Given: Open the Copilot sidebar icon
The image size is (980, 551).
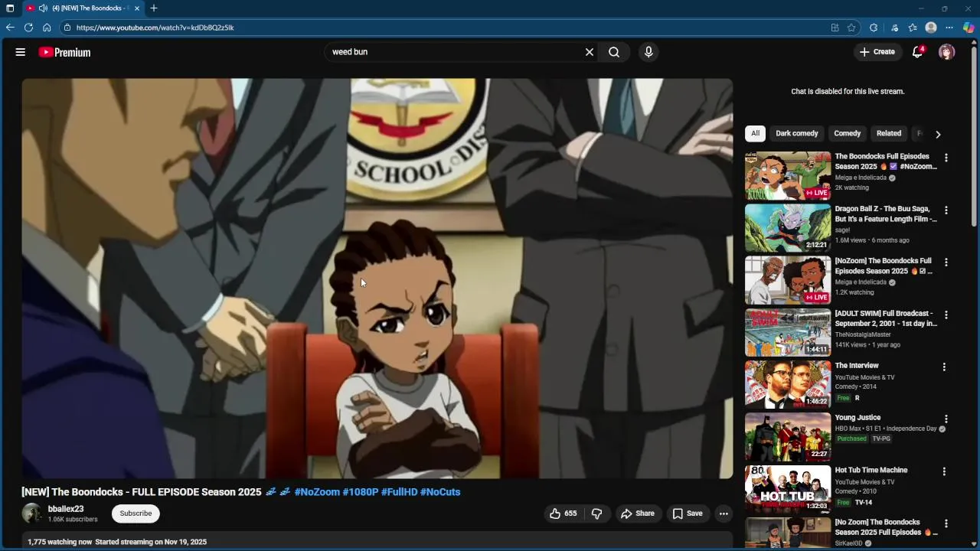Looking at the screenshot, I should coord(969,28).
